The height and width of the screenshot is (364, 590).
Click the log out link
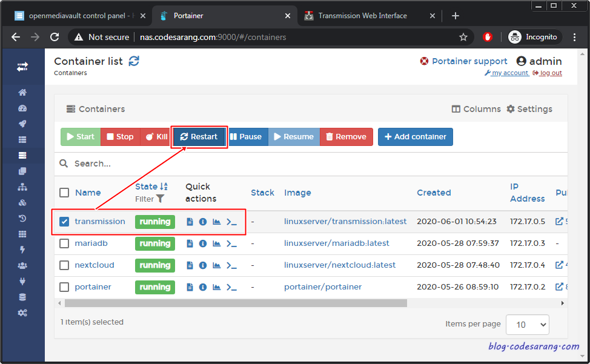[x=548, y=73]
